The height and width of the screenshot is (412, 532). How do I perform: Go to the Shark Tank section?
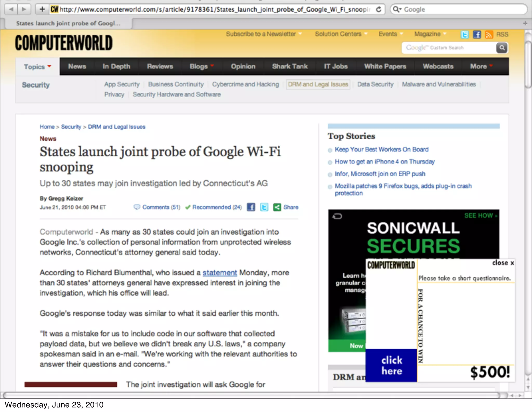[290, 66]
